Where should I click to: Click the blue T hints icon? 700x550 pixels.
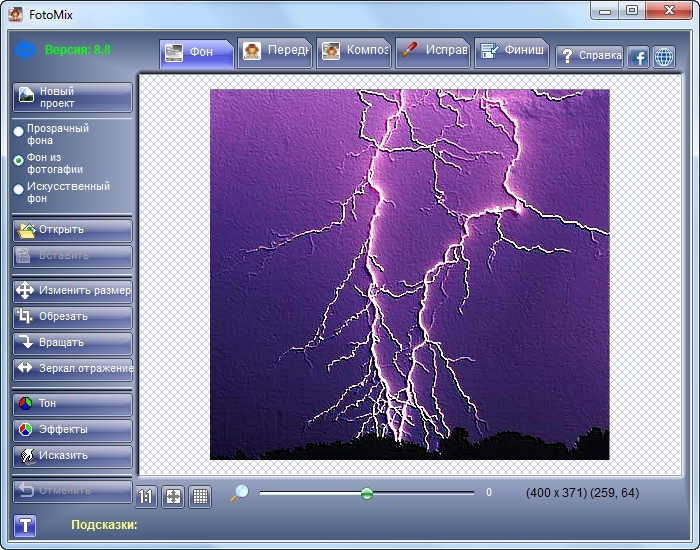coord(25,525)
